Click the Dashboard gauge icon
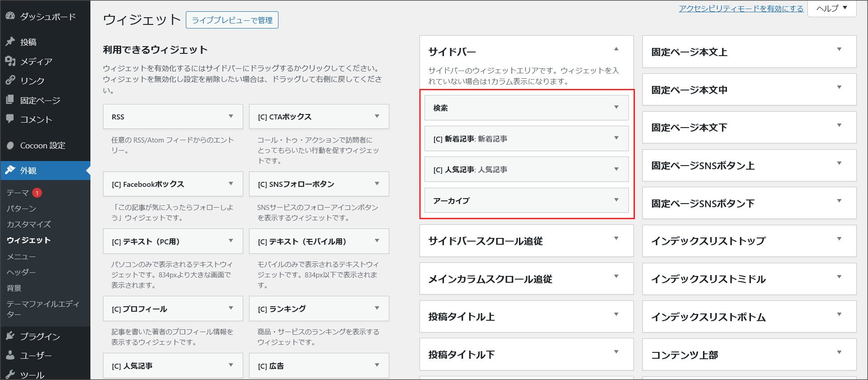This screenshot has height=380, width=868. [x=10, y=16]
